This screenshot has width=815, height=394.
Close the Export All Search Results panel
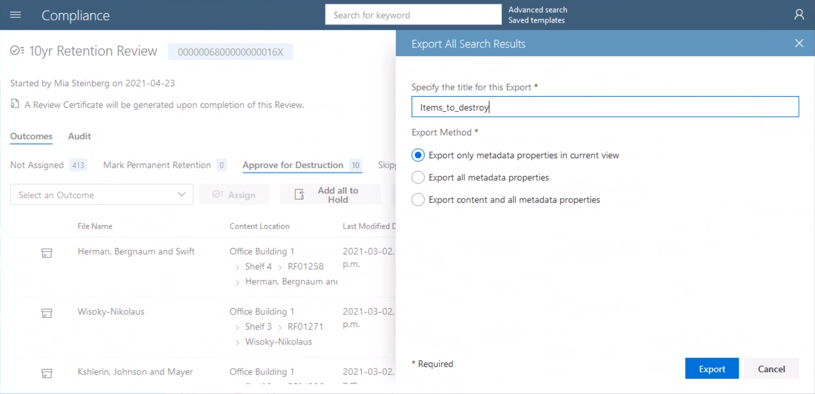coord(799,44)
